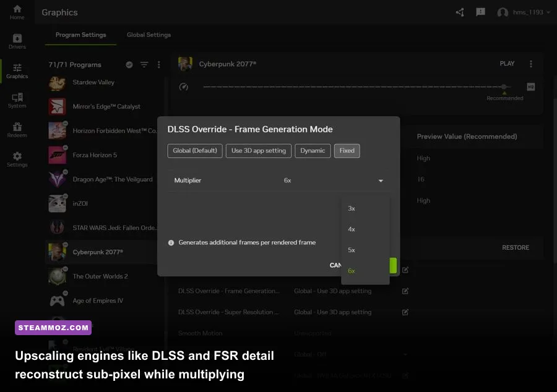The width and height of the screenshot is (557, 392).
Task: Click DLSS Override - Super Resolution row
Action: point(293,312)
